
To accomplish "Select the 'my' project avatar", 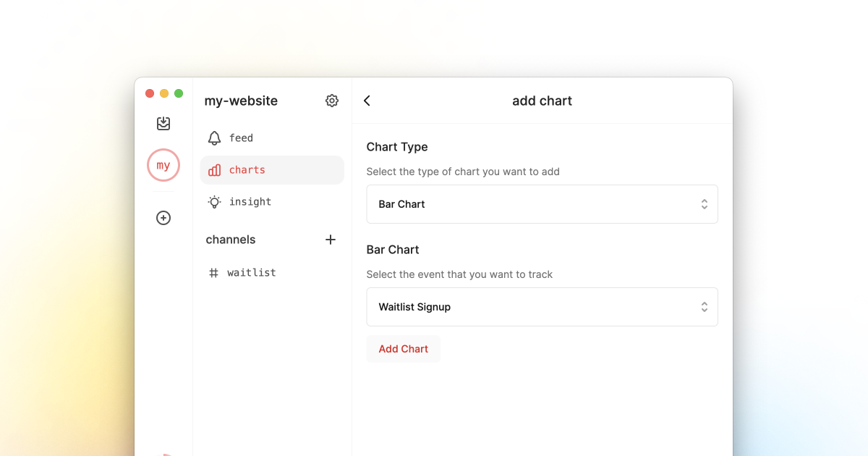I will coord(163,165).
